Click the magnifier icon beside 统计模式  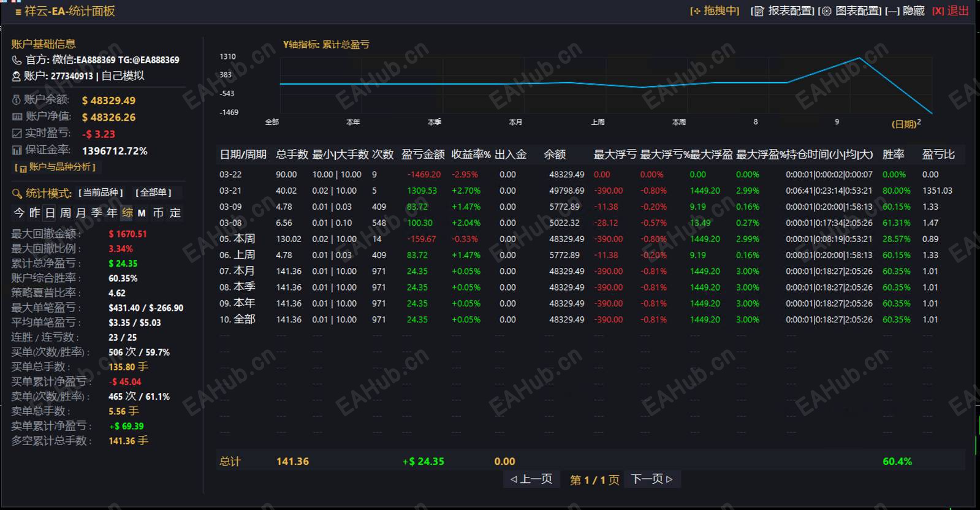tap(17, 194)
